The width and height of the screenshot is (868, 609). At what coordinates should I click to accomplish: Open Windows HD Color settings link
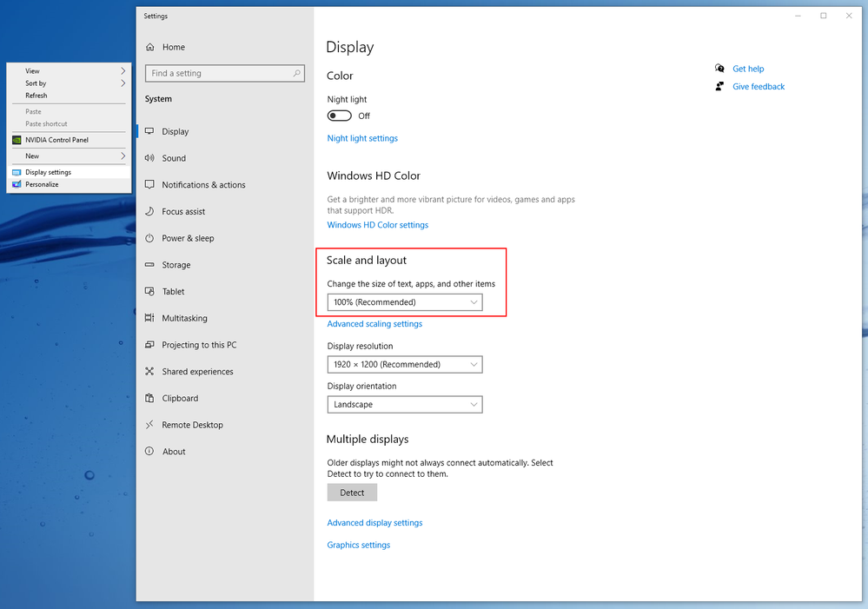(378, 225)
